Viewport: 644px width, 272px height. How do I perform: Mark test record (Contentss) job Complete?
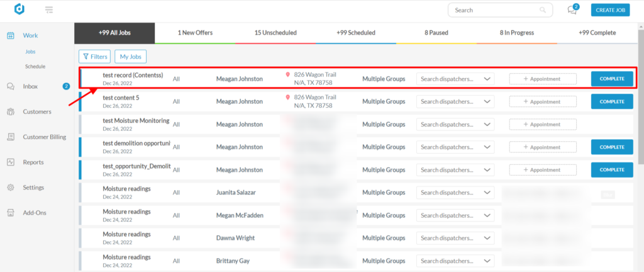coord(611,79)
